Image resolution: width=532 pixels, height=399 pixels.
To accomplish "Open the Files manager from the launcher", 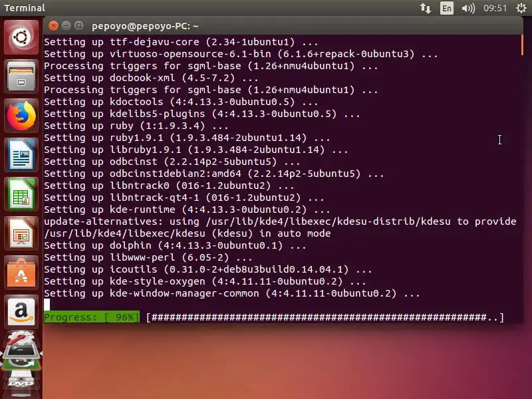I will (x=21, y=76).
